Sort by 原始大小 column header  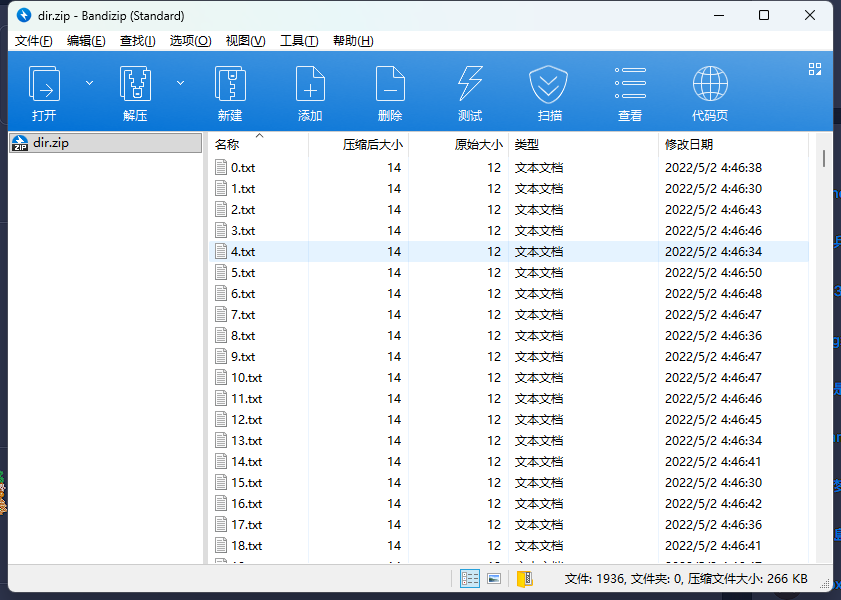coord(478,145)
